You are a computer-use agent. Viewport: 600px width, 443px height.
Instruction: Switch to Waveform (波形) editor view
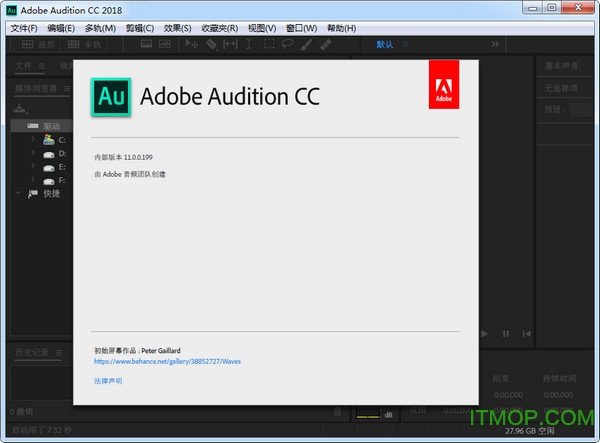(x=38, y=45)
